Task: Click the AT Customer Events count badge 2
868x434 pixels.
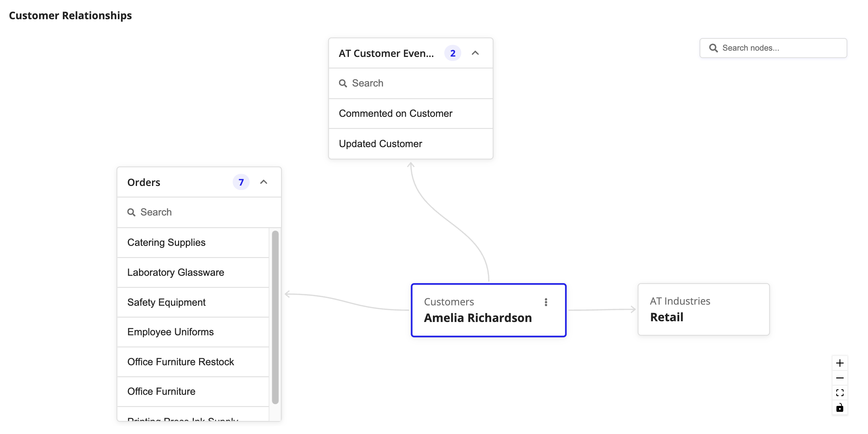Action: [x=453, y=53]
